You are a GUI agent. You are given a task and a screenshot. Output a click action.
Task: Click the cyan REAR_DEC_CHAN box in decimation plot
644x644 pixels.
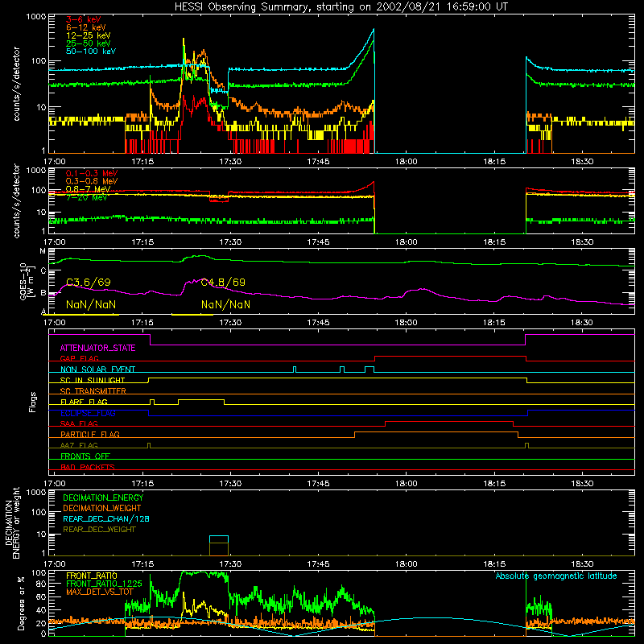pyautogui.click(x=219, y=539)
